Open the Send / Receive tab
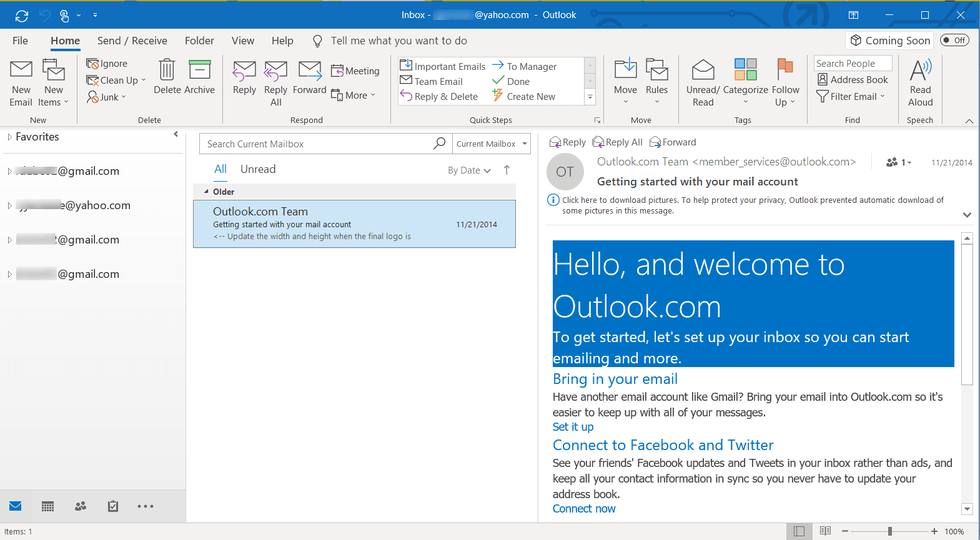 pos(132,41)
